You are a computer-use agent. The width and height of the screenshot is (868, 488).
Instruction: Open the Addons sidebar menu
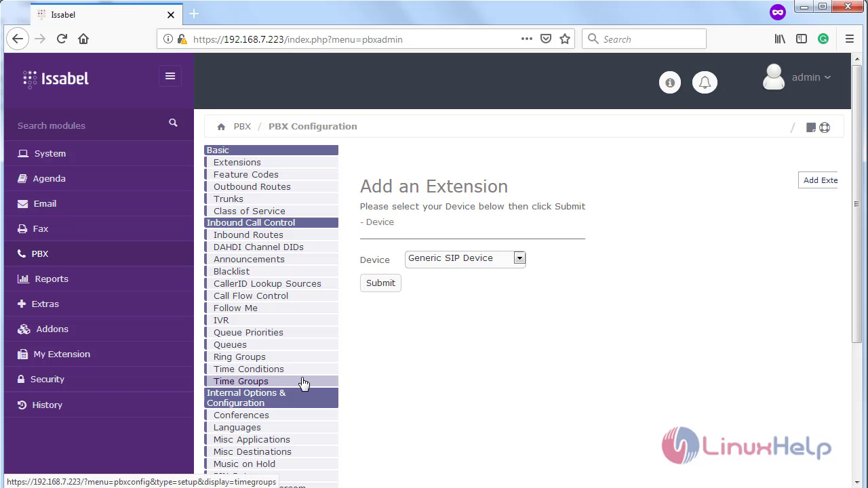[x=99, y=329]
